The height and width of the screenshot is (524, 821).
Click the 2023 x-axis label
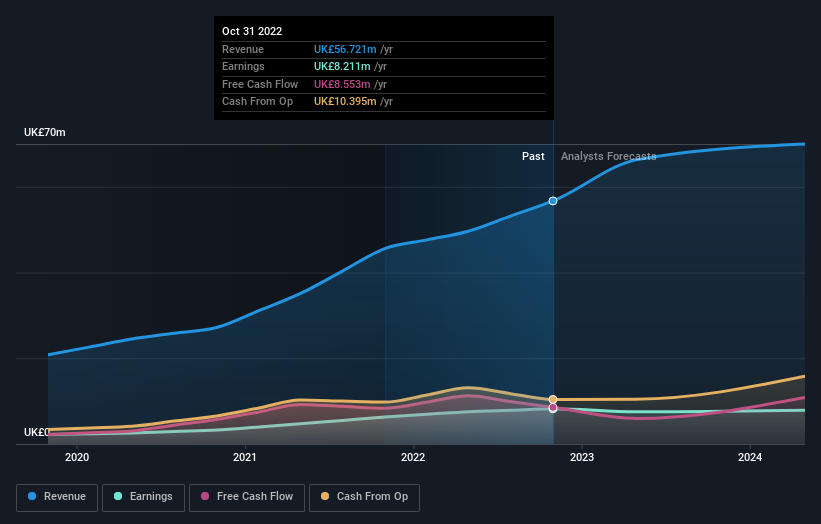(x=582, y=457)
